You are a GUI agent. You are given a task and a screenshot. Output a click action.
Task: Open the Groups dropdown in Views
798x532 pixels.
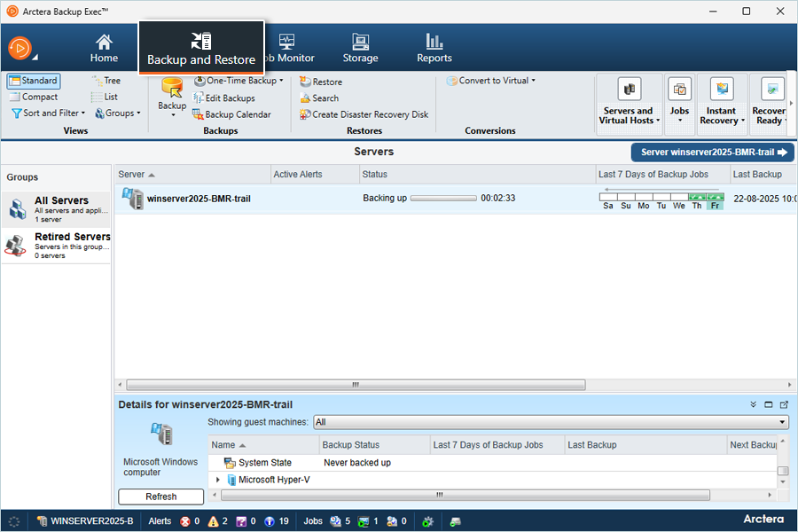(x=118, y=113)
